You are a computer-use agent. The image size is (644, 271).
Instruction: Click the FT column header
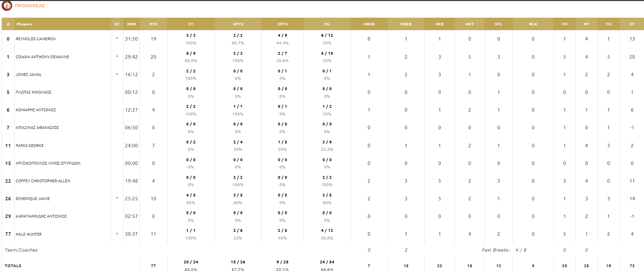tap(191, 24)
